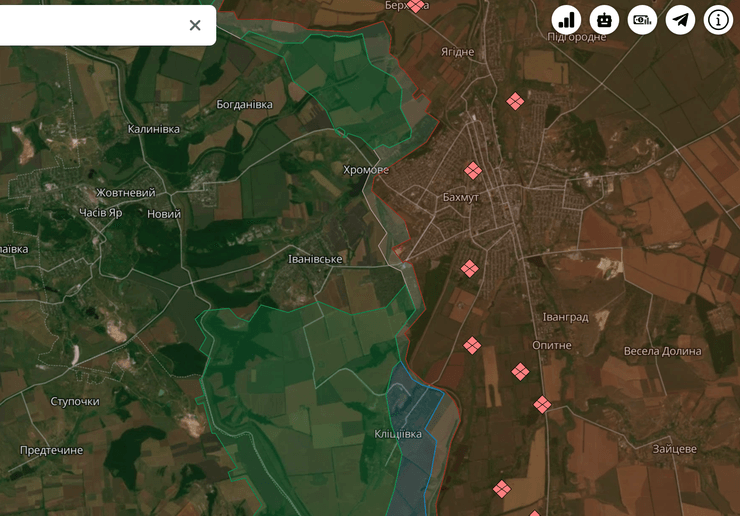
Task: Select the unit marker between Ягідне and Бахмут
Action: coord(515,101)
